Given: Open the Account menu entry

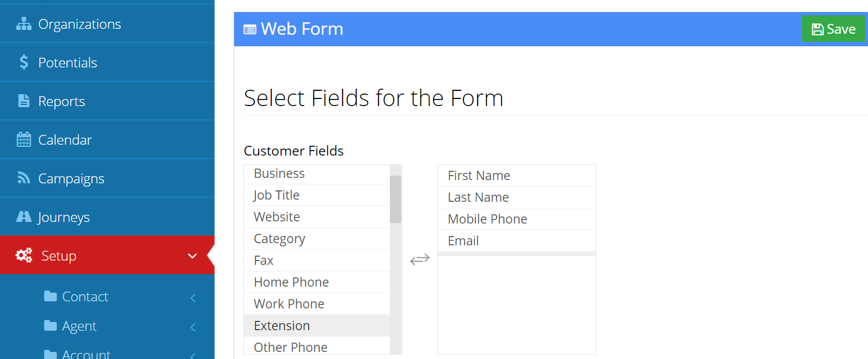Looking at the screenshot, I should coord(86,354).
